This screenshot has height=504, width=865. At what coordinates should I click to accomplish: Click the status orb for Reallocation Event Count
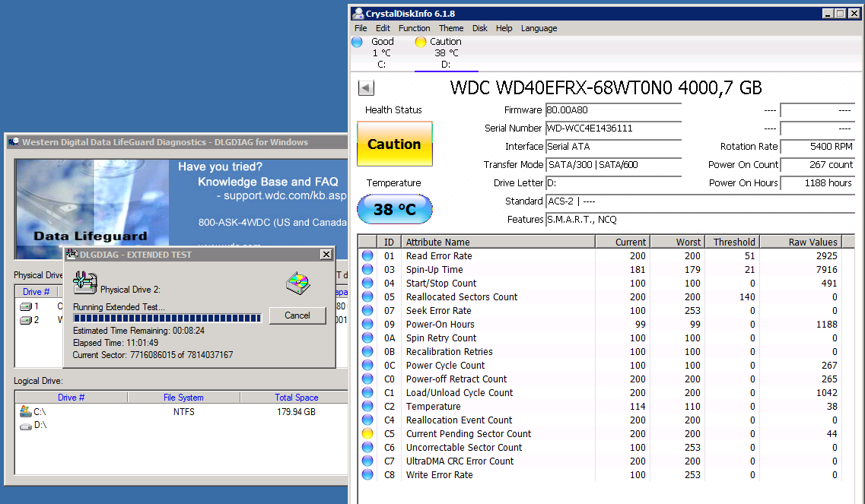click(367, 420)
